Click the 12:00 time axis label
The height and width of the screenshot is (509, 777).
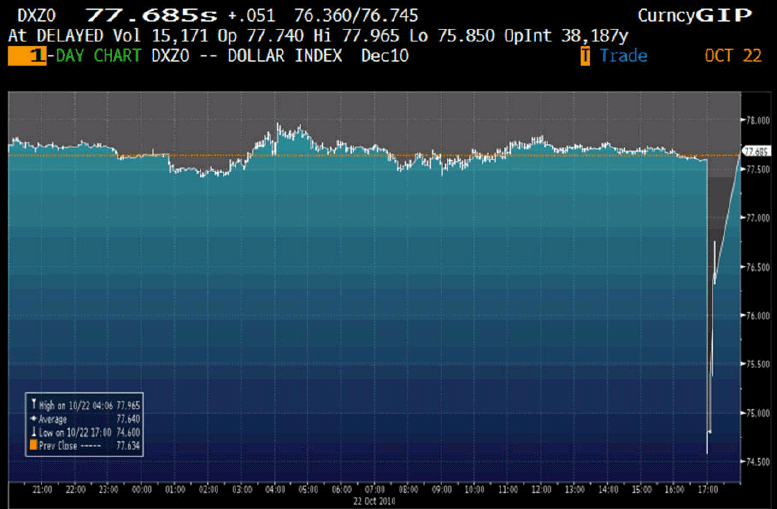541,491
